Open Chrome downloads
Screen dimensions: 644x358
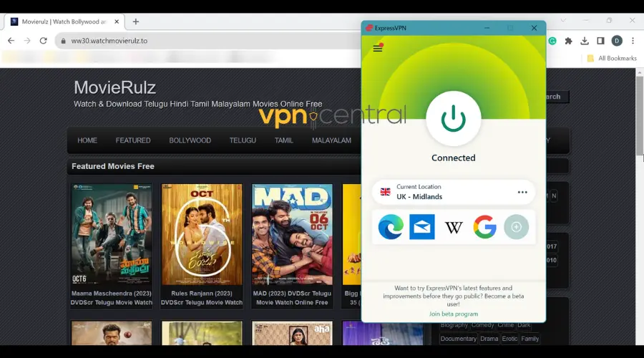coord(585,41)
